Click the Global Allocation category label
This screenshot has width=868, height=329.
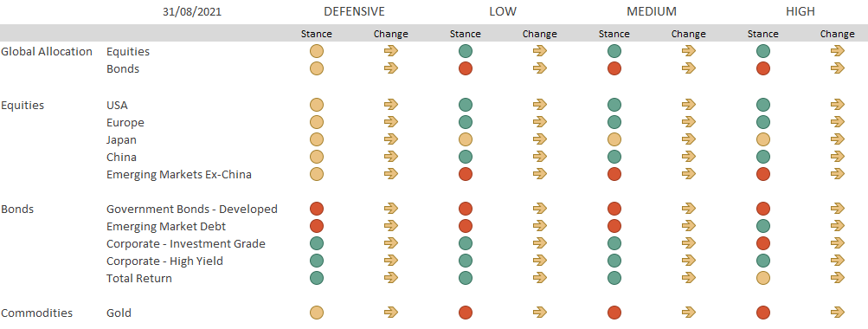47,51
